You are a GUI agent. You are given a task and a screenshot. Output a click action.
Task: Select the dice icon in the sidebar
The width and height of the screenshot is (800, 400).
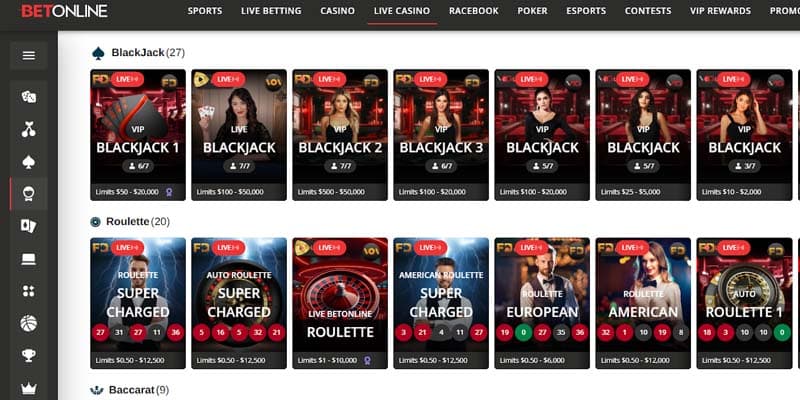[29, 97]
